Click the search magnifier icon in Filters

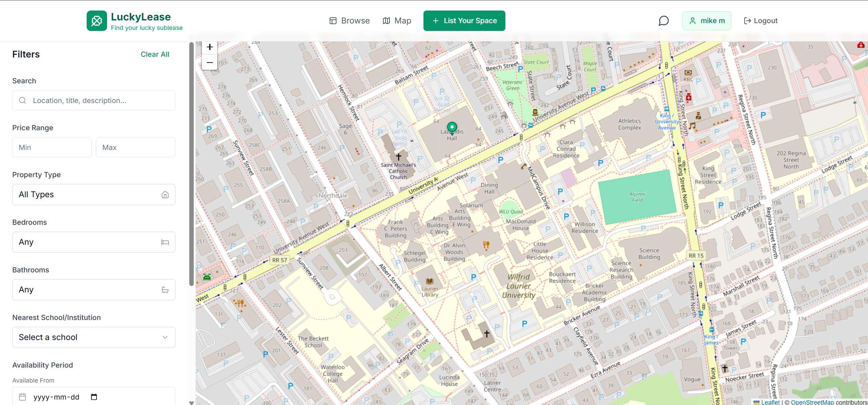pyautogui.click(x=22, y=100)
